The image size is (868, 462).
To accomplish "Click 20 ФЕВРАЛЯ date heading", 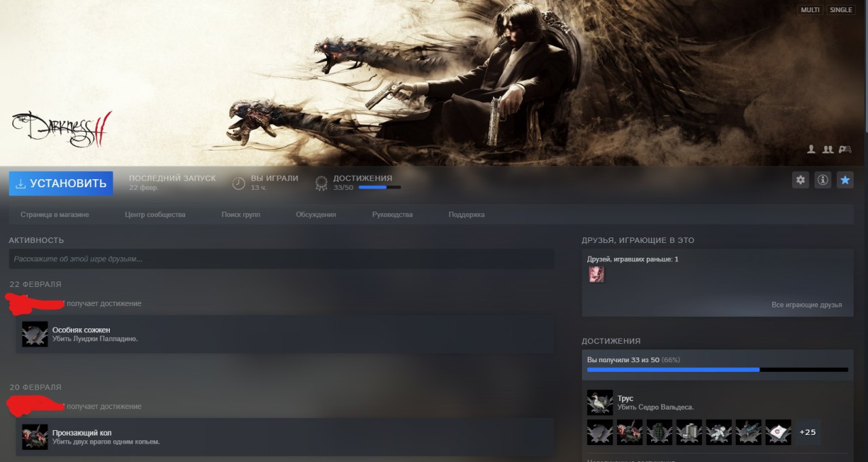I will coord(35,387).
